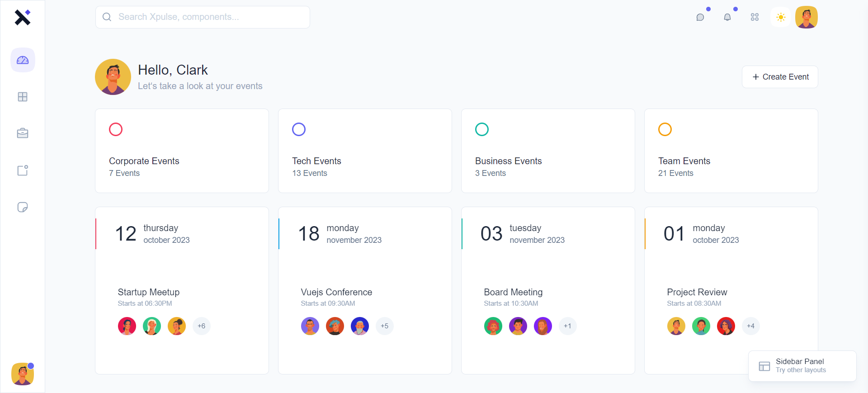Click the Create Event button

tap(780, 77)
